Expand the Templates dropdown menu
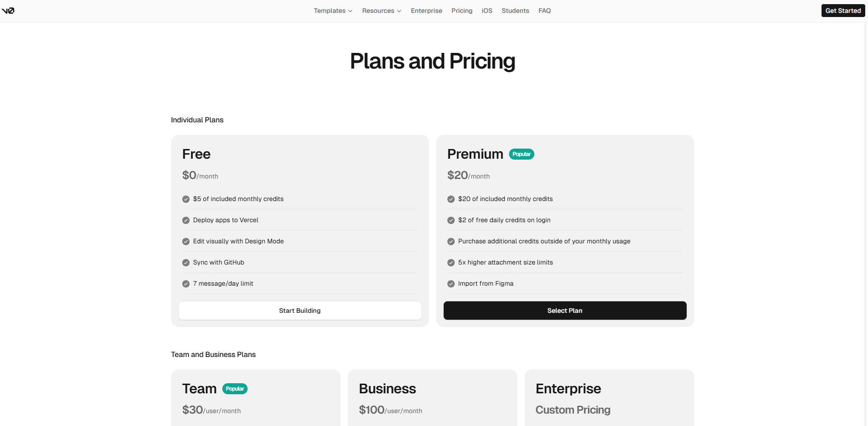 click(x=333, y=11)
